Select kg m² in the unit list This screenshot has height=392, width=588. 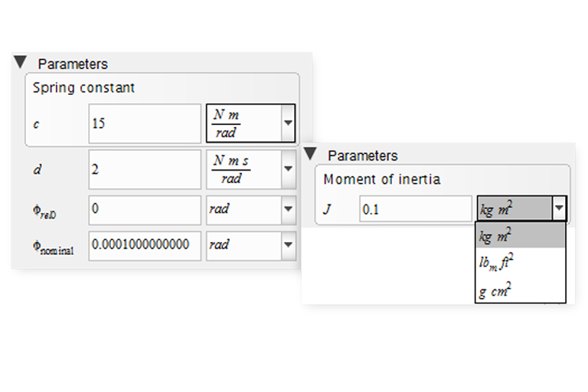[x=520, y=235]
